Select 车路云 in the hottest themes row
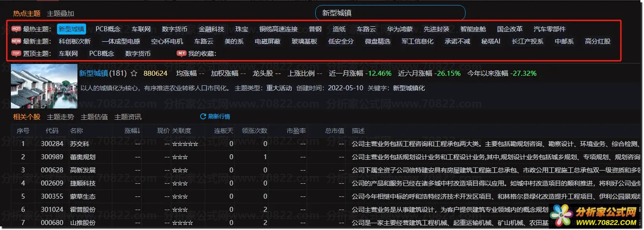 coord(366,29)
